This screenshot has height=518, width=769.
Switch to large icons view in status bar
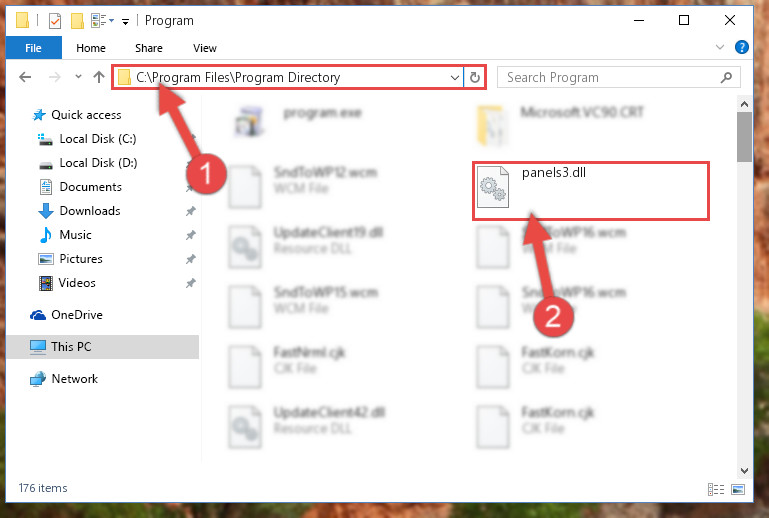click(738, 489)
